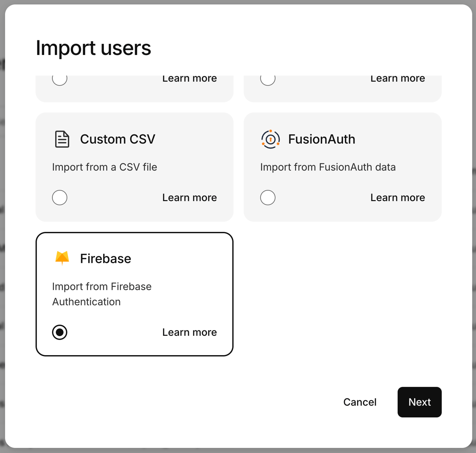Click 'Import from a CSV file' text

105,167
